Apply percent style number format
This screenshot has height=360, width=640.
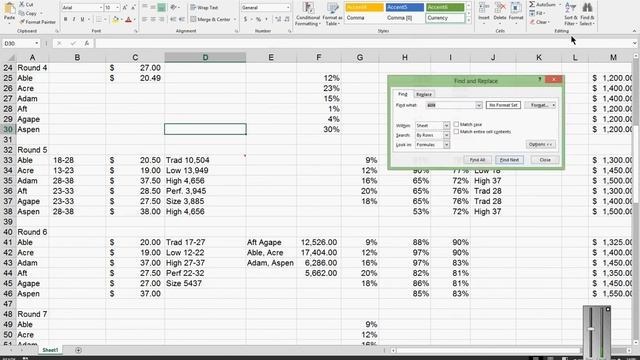[258, 19]
